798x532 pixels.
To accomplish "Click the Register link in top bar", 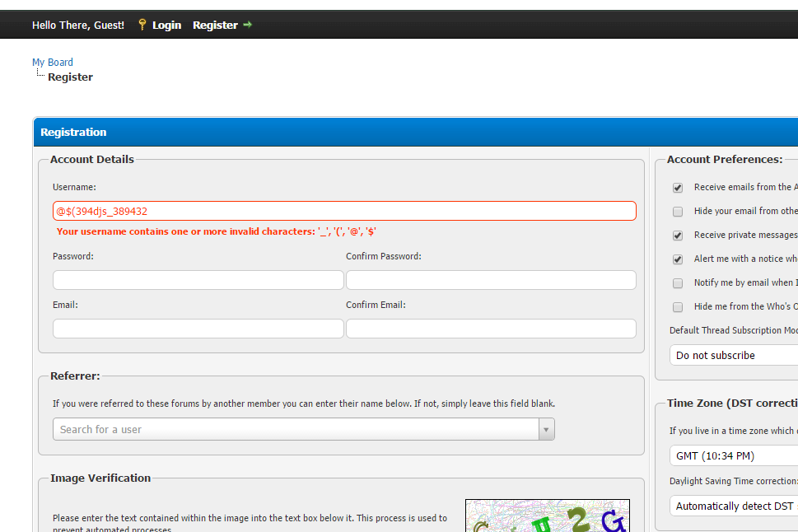I will pyautogui.click(x=215, y=25).
